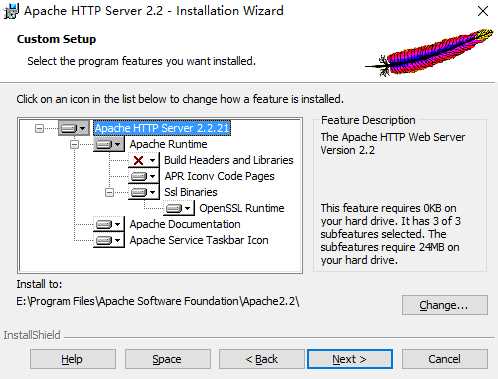The image size is (498, 379).
Task: Cancel the installation wizard
Action: (x=445, y=359)
